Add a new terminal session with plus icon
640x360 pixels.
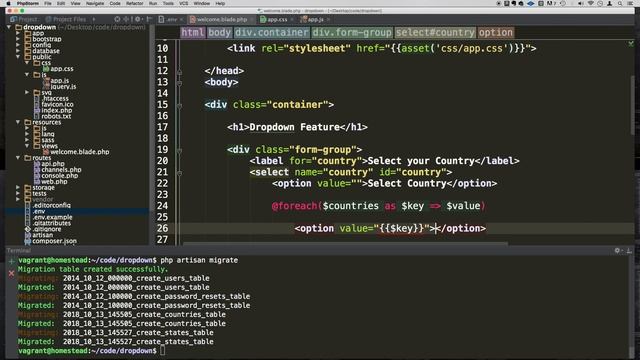[x=11, y=261]
